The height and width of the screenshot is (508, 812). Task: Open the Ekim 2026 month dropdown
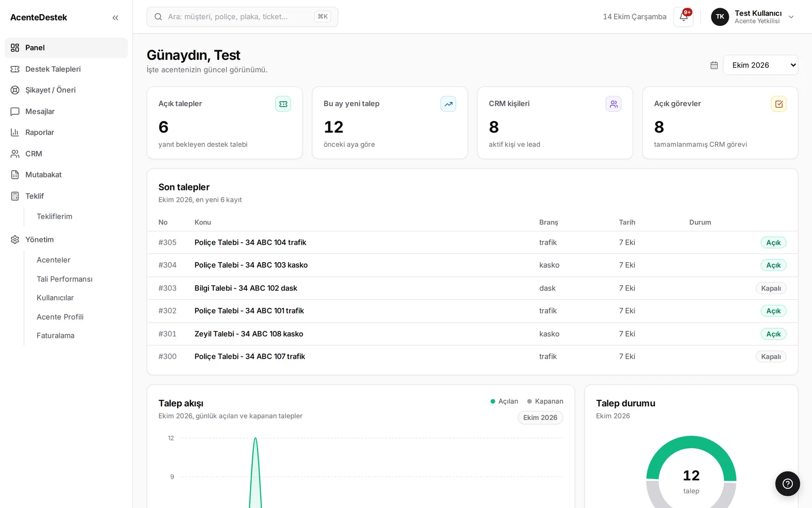pos(760,65)
